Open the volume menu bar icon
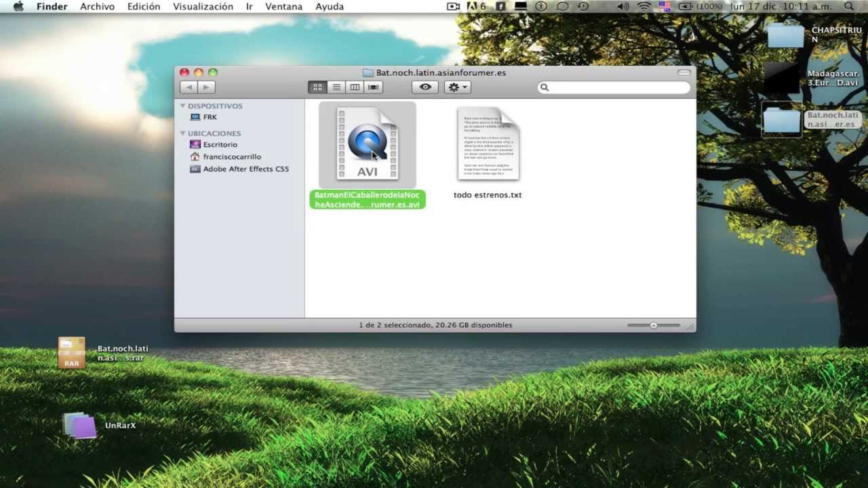868x488 pixels. click(x=623, y=7)
